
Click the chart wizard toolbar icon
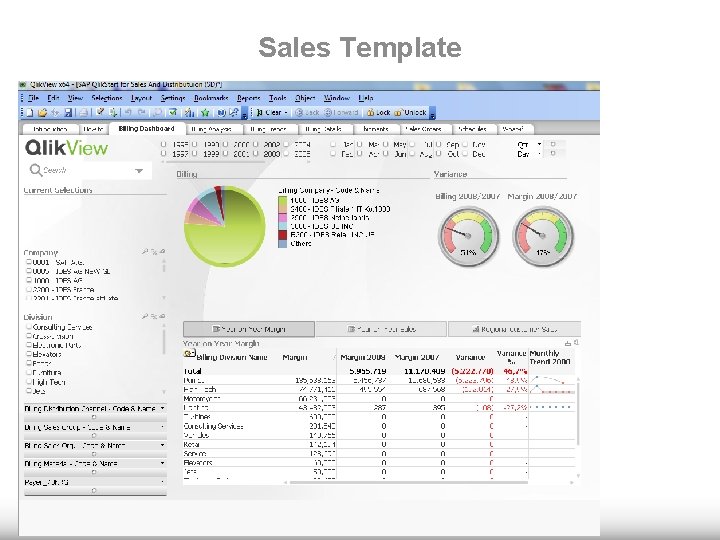tap(189, 112)
